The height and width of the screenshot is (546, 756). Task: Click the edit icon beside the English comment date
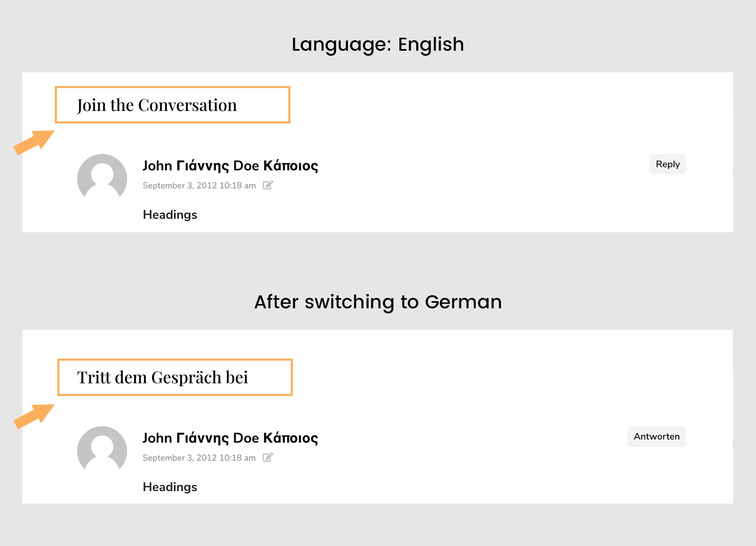(268, 185)
